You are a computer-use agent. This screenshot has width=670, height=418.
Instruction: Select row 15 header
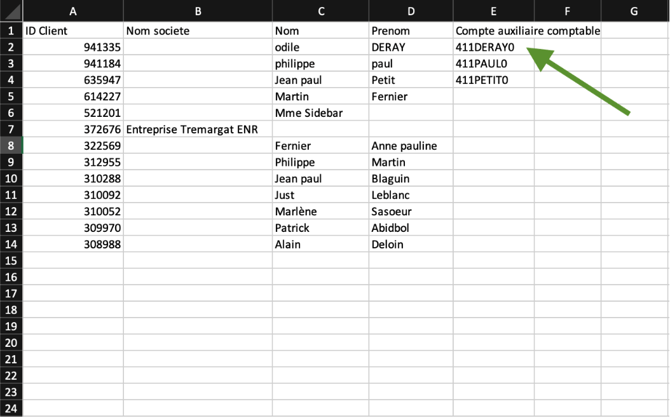pos(11,261)
